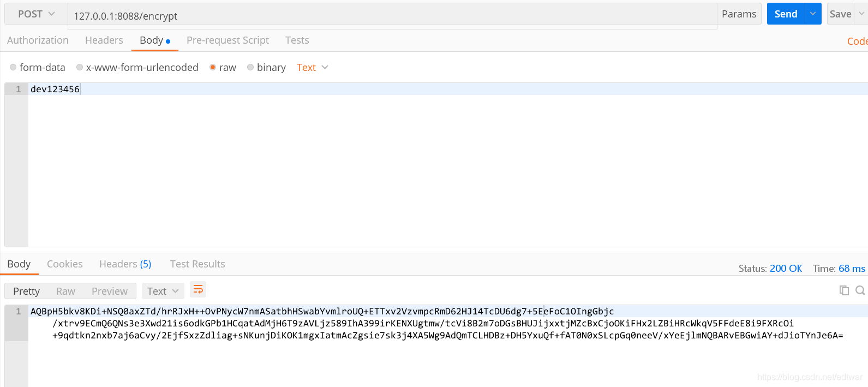868x387 pixels.
Task: Open the response Headers (5) tab
Action: (x=125, y=264)
